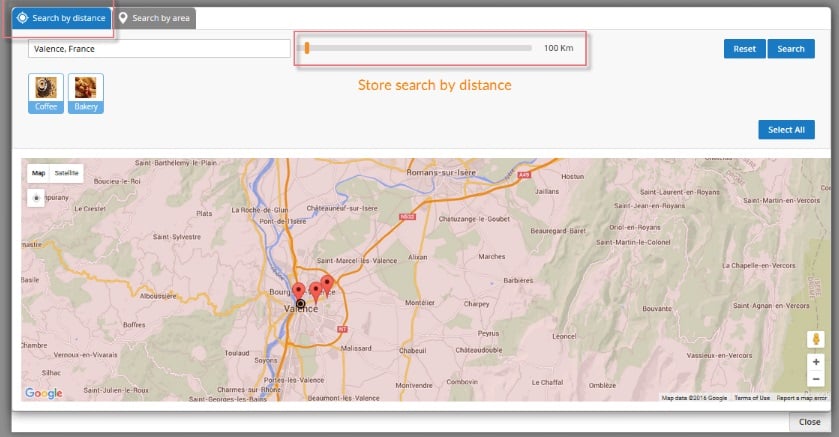Click the Alboussière town label on map
This screenshot has width=839, height=437.
158,296
